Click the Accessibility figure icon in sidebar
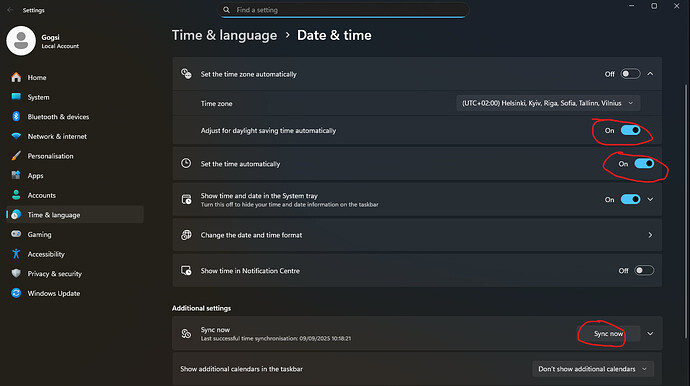Viewport: 690px width, 386px height. [16, 254]
